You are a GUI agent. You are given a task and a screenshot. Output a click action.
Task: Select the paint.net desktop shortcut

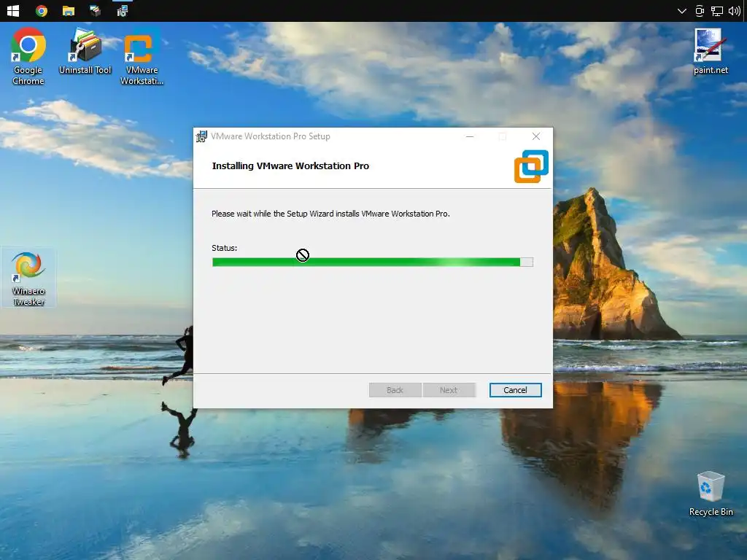pos(711,52)
